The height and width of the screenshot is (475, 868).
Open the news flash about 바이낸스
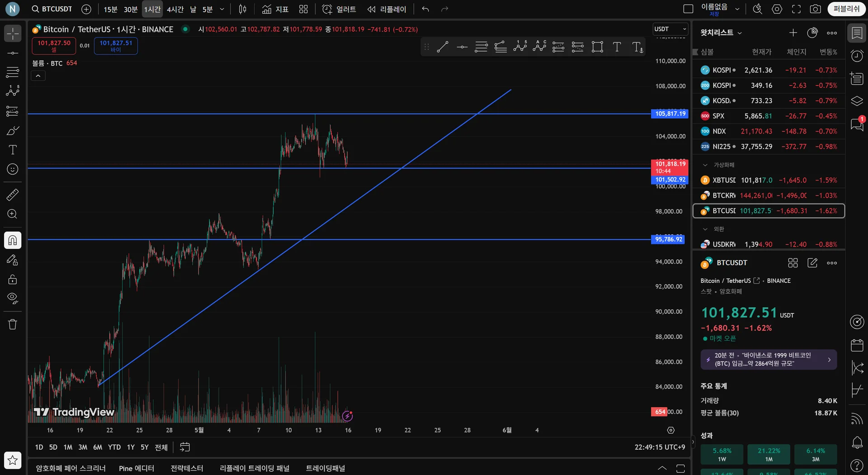[x=769, y=360]
